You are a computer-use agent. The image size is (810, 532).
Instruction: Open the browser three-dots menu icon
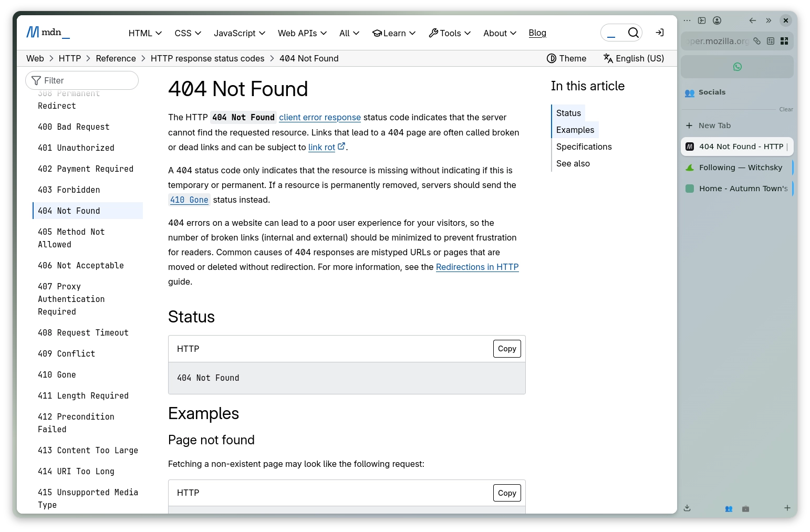click(687, 20)
